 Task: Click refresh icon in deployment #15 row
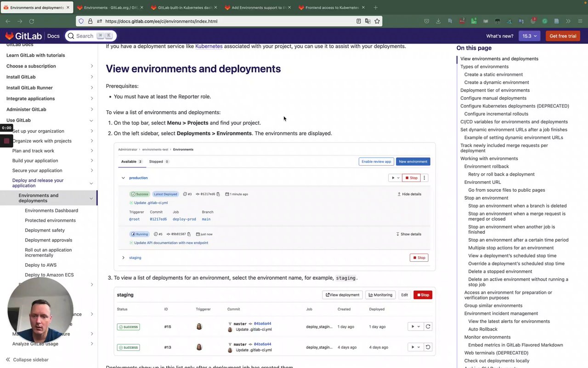pos(428,327)
